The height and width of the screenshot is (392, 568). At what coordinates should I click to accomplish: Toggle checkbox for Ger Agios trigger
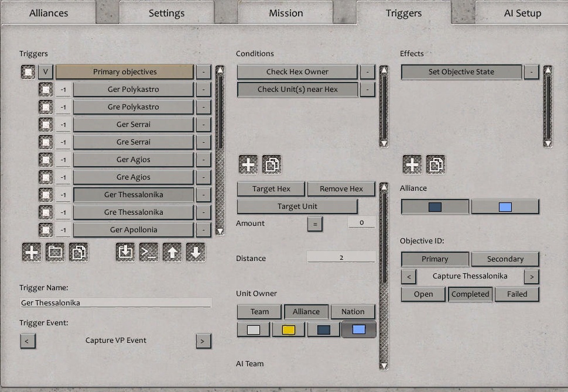coord(46,160)
